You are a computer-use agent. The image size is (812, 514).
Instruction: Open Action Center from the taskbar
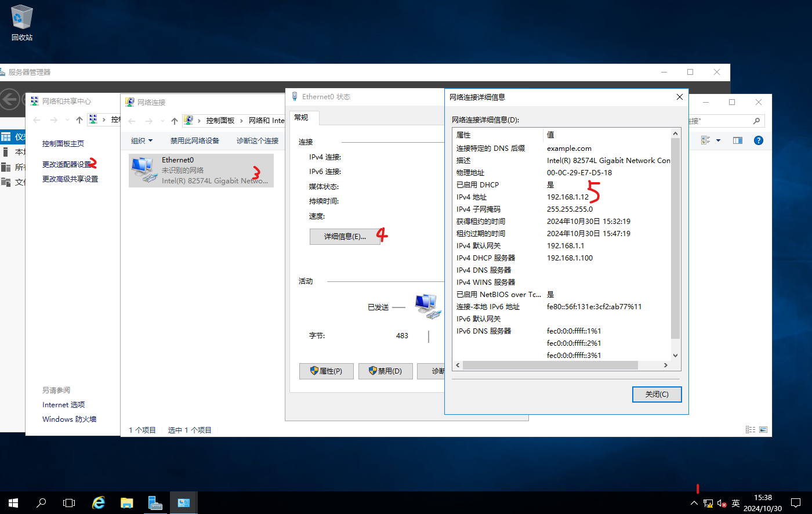point(796,503)
